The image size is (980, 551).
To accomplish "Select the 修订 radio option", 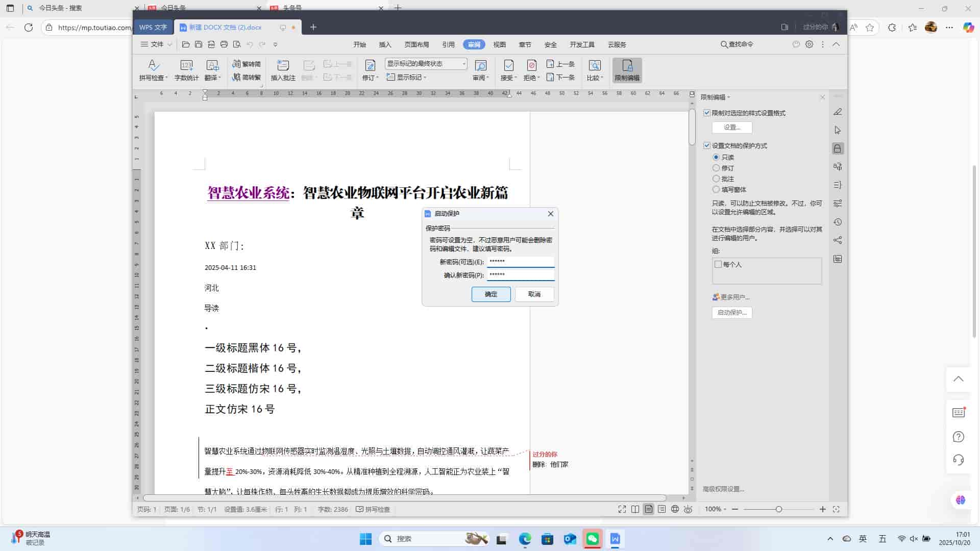I will [x=716, y=168].
